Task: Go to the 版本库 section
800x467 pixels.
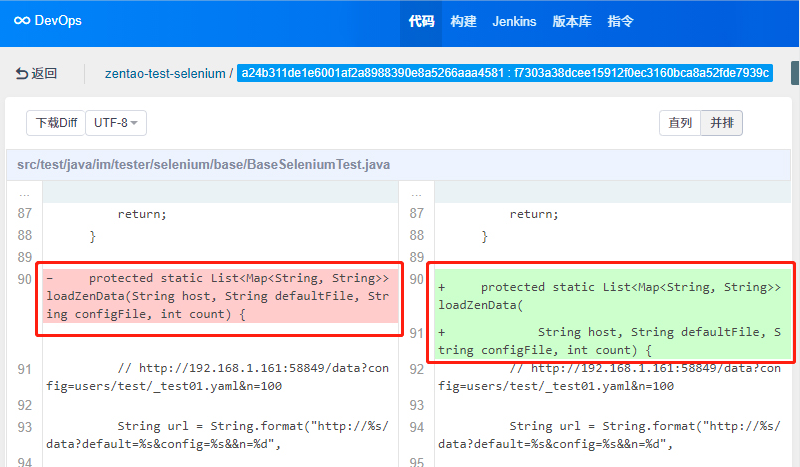Action: pyautogui.click(x=571, y=21)
